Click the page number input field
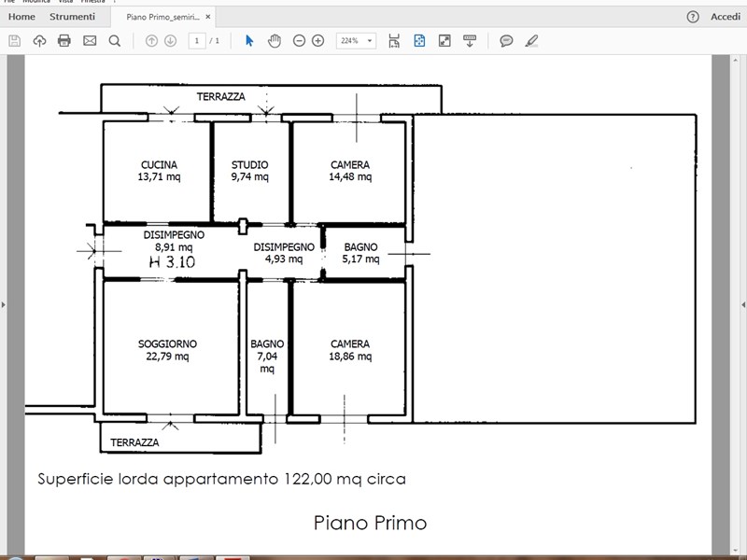This screenshot has width=747, height=560. coord(197,41)
